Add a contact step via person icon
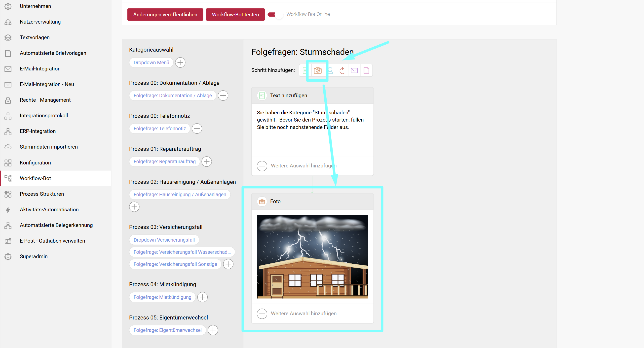The height and width of the screenshot is (348, 644). click(331, 70)
